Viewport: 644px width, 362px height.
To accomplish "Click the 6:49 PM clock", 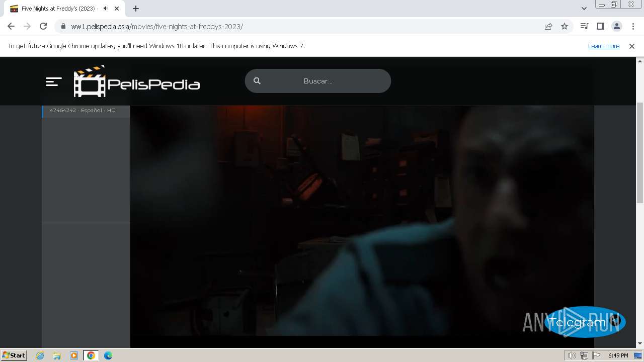I will [x=618, y=355].
